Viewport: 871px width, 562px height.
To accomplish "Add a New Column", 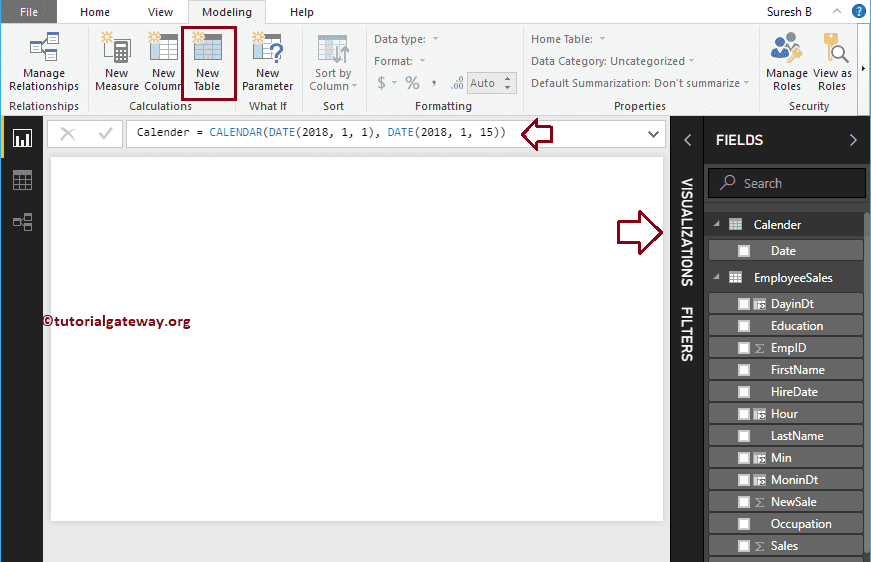I will point(163,62).
